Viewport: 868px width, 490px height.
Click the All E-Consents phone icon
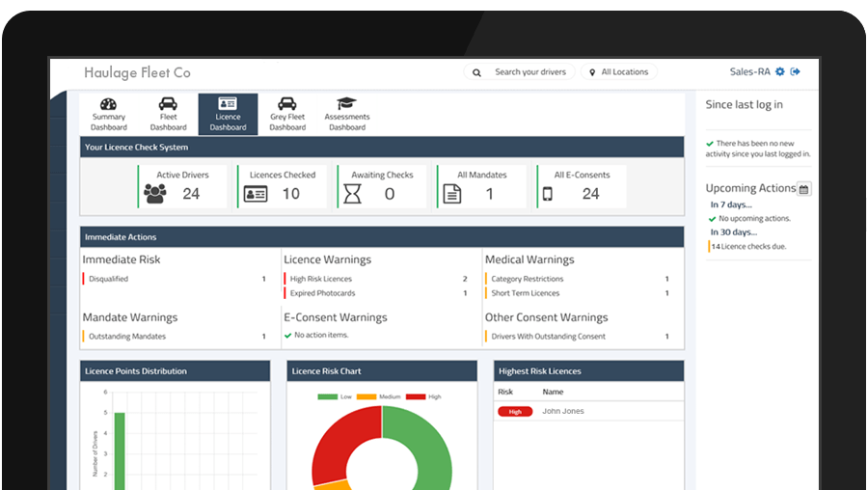[548, 194]
